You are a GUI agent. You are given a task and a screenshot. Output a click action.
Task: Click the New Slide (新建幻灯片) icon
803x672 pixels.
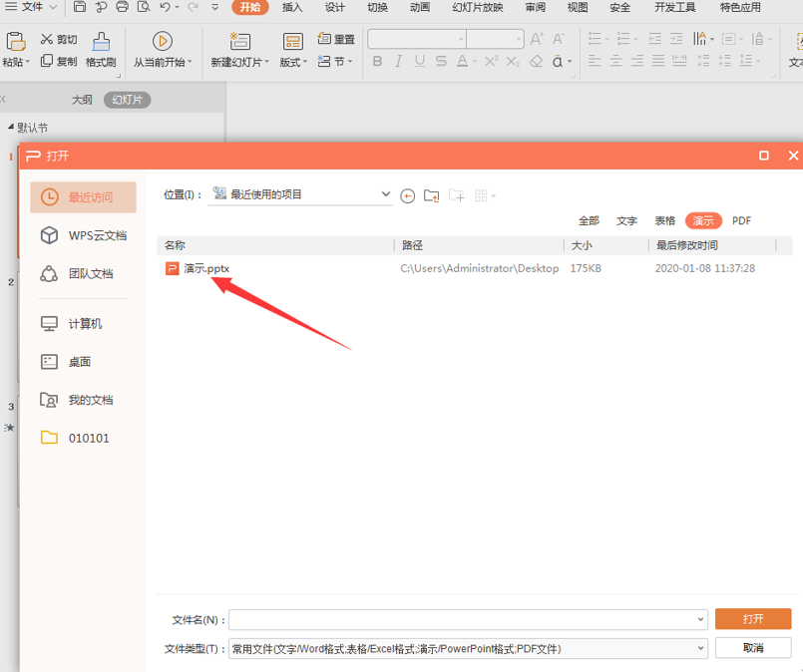click(239, 41)
